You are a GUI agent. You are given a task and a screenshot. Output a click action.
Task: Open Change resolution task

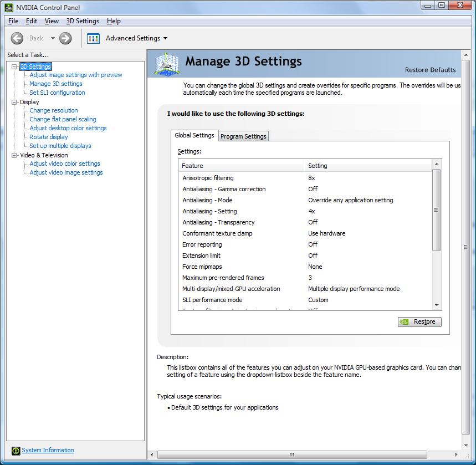[53, 110]
